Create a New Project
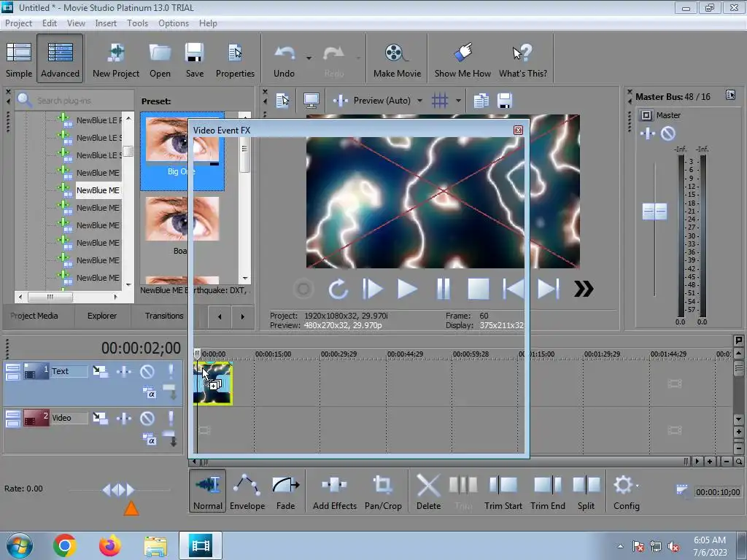This screenshot has height=560, width=747. click(116, 60)
